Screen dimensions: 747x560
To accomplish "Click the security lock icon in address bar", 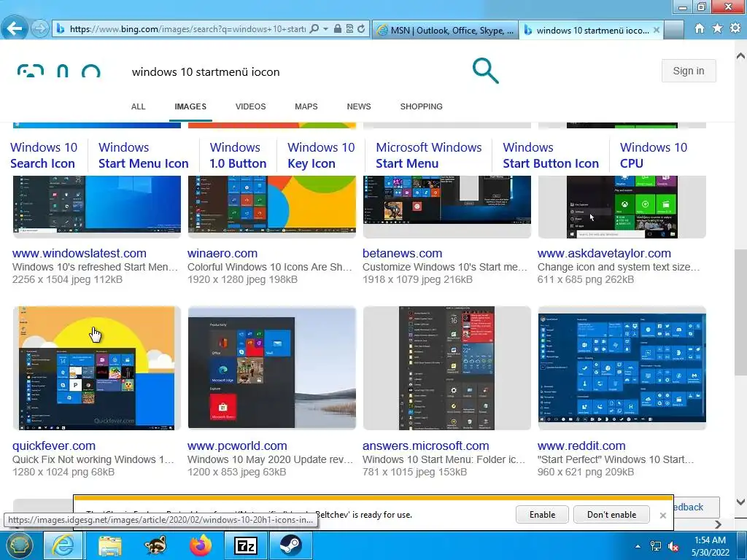I will click(337, 29).
